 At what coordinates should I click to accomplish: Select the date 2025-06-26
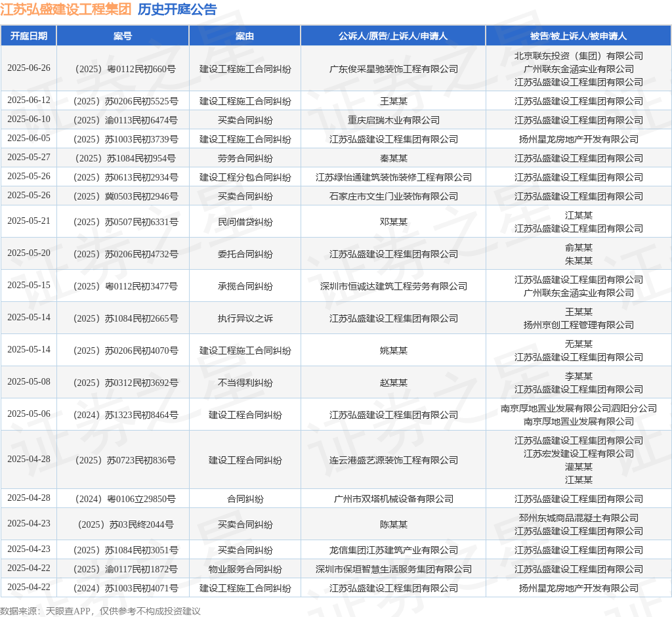click(29, 68)
